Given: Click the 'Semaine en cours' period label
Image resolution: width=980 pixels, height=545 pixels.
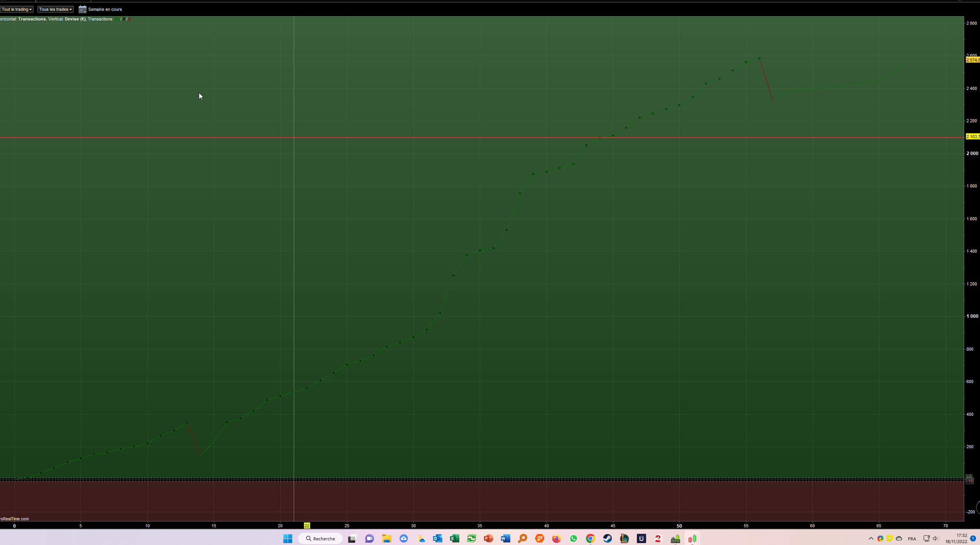Looking at the screenshot, I should [105, 9].
